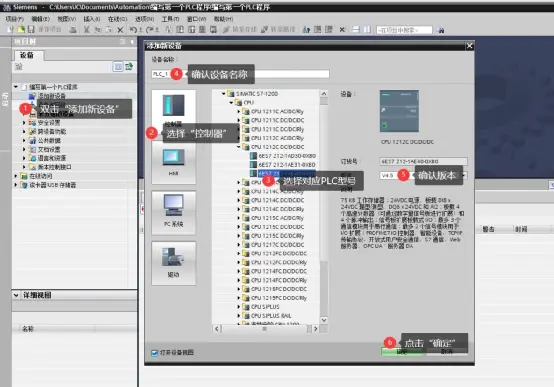The width and height of the screenshot is (554, 387).
Task: Click the Cancel button in dialog
Action: point(447,352)
